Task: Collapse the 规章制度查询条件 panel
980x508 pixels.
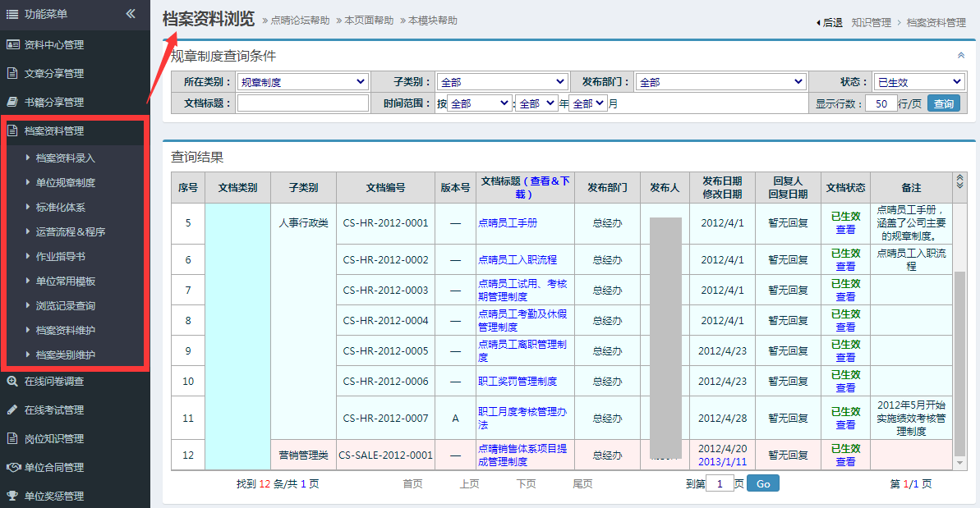Action: [x=961, y=56]
